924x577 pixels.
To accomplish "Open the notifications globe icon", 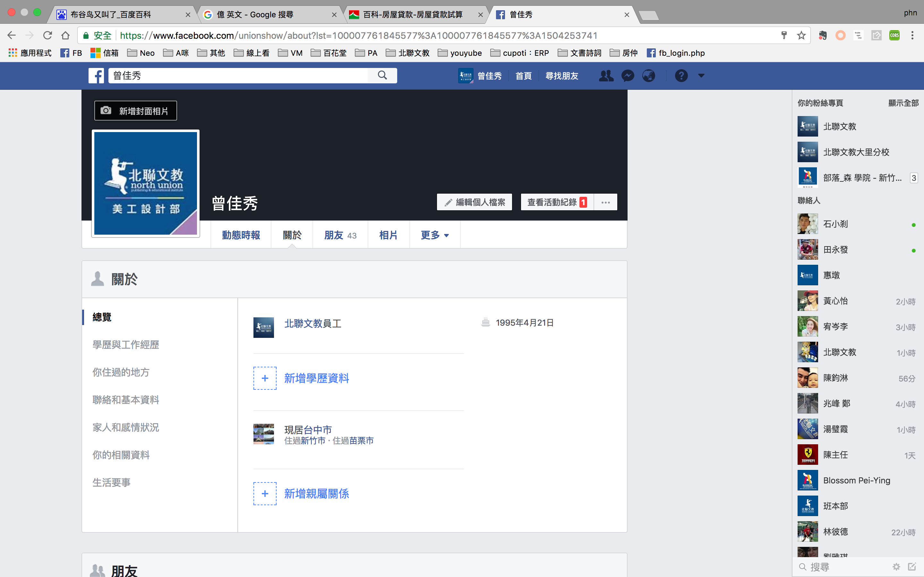I will [x=649, y=76].
